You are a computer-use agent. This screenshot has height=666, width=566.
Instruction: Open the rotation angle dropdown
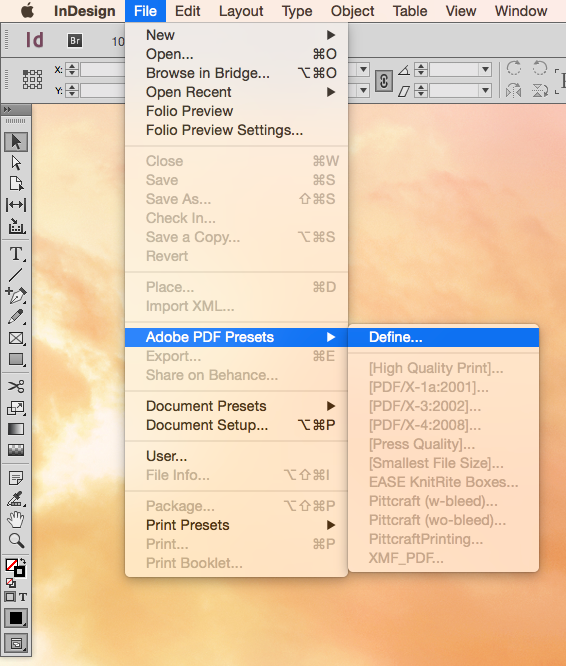pos(485,69)
